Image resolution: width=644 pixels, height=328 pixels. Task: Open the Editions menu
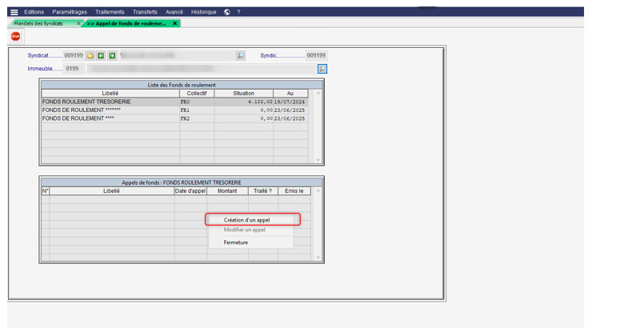(34, 12)
